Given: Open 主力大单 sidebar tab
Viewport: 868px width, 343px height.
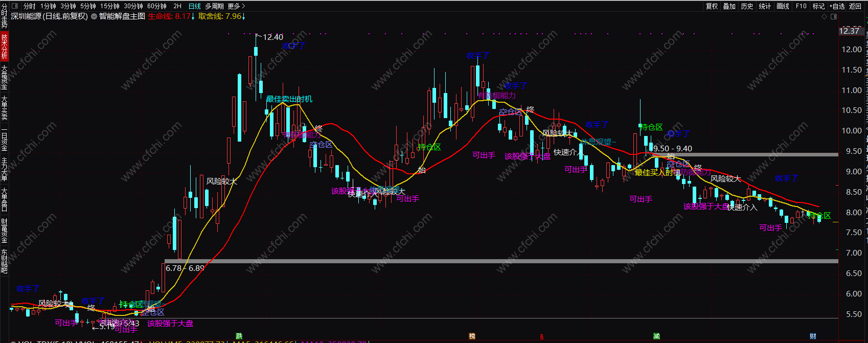Looking at the screenshot, I should click(4, 170).
